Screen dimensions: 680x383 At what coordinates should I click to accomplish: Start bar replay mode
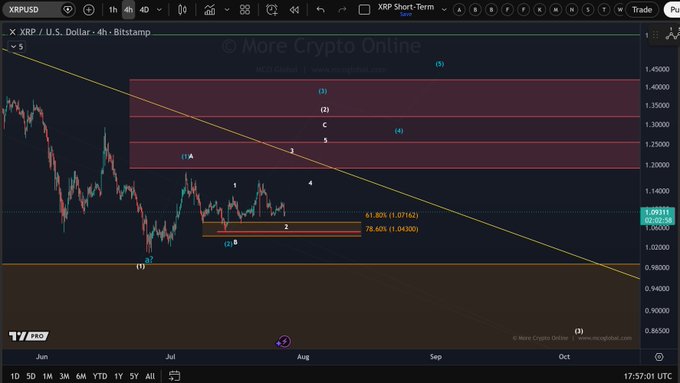(x=294, y=10)
